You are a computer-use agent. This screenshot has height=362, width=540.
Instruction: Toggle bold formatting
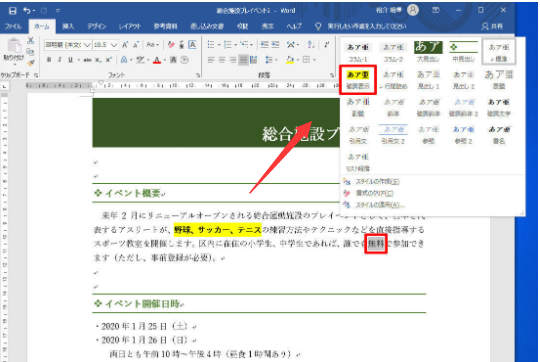pos(49,60)
